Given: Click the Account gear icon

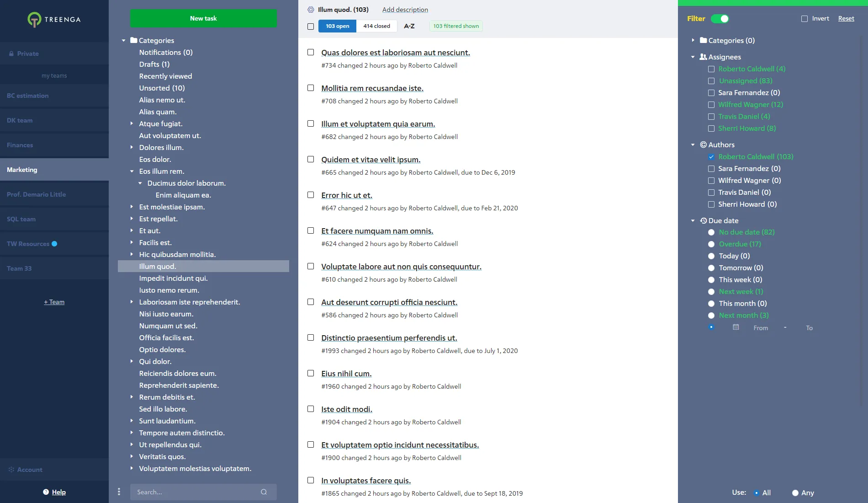Looking at the screenshot, I should [11, 470].
